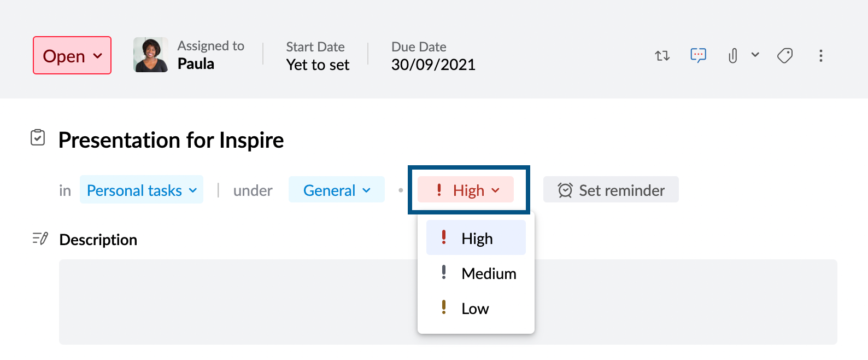
Task: Click the tag label icon
Action: (x=785, y=55)
